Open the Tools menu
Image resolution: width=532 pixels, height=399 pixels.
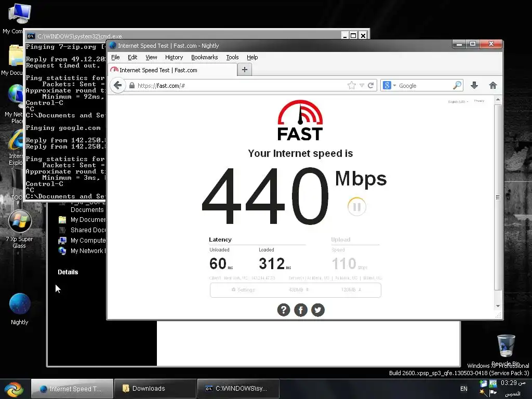tap(232, 57)
